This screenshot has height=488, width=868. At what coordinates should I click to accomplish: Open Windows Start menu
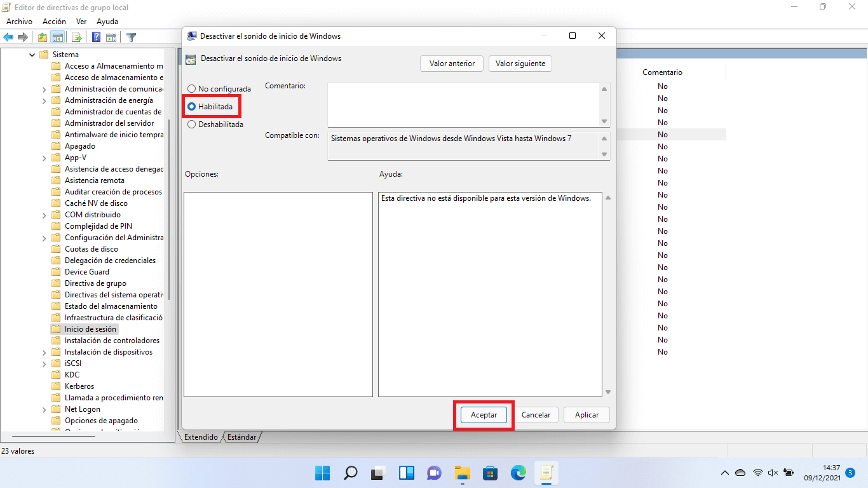[x=323, y=473]
